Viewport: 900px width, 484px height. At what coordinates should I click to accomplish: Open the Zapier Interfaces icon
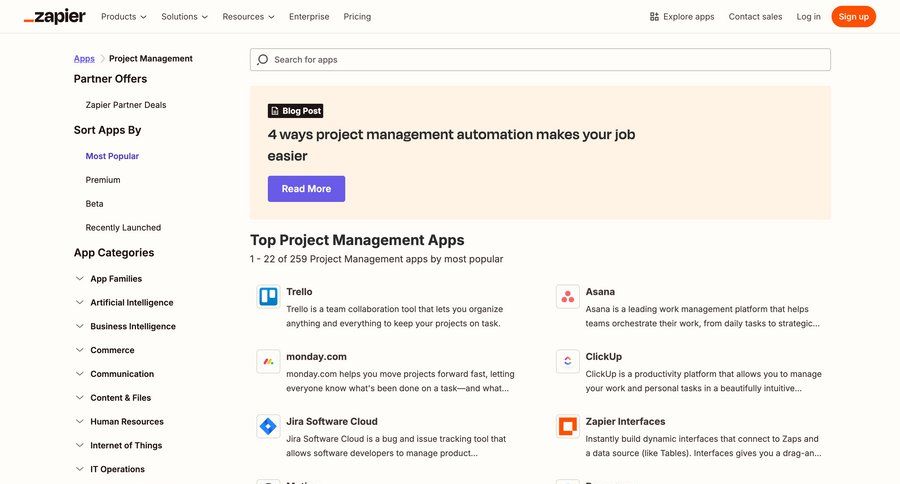click(568, 427)
